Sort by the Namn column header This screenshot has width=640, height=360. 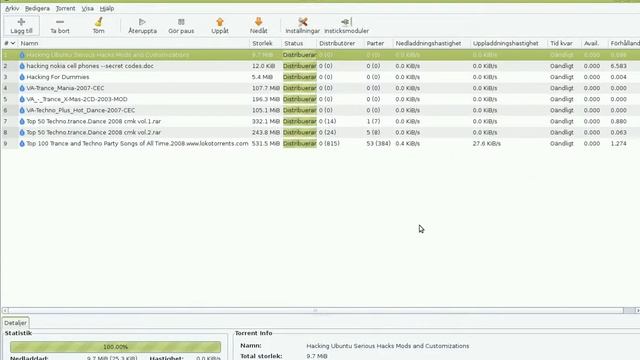pos(133,43)
